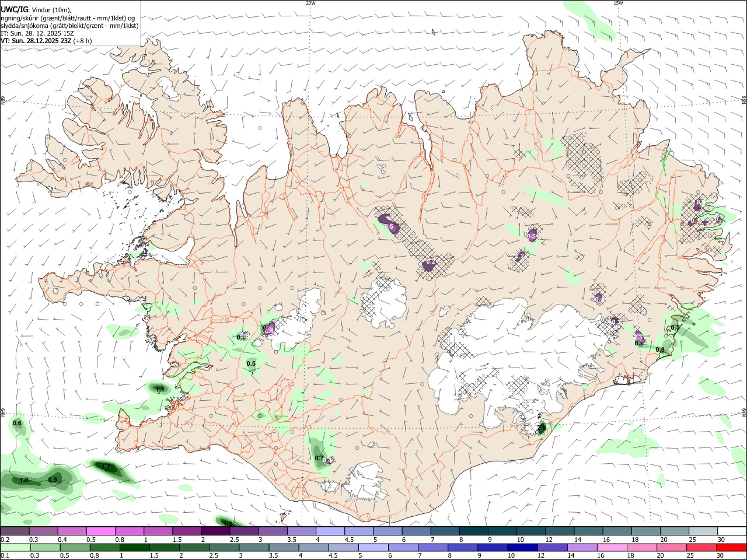Image resolution: width=747 pixels, height=560 pixels.
Task: Select the orchid 0.4–0.5 snow legend swatch
Action: tap(72, 531)
